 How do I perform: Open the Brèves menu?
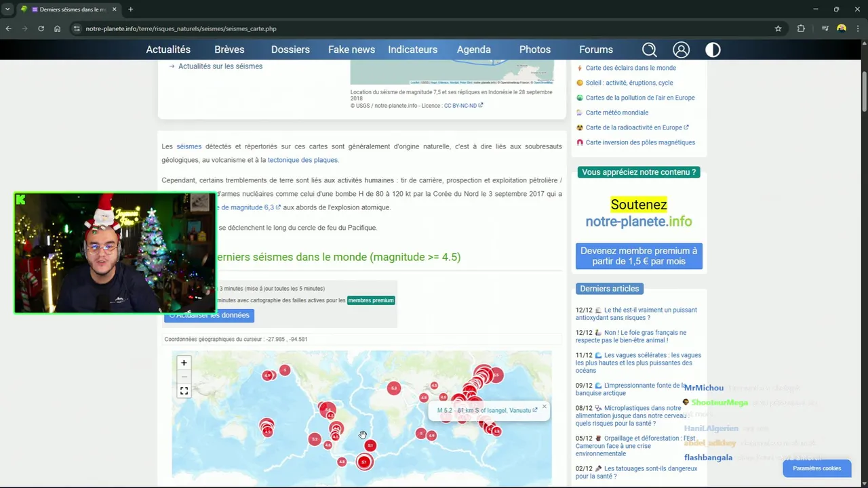coord(229,49)
